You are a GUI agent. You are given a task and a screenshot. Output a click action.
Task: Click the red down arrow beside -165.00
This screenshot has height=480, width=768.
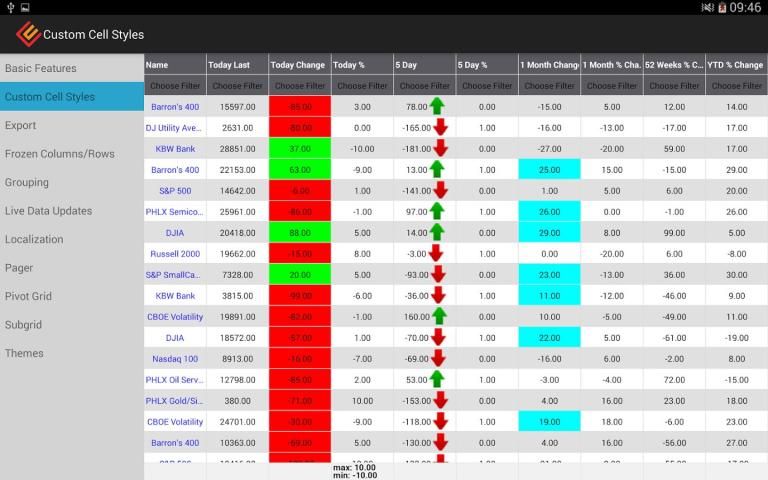pos(440,128)
